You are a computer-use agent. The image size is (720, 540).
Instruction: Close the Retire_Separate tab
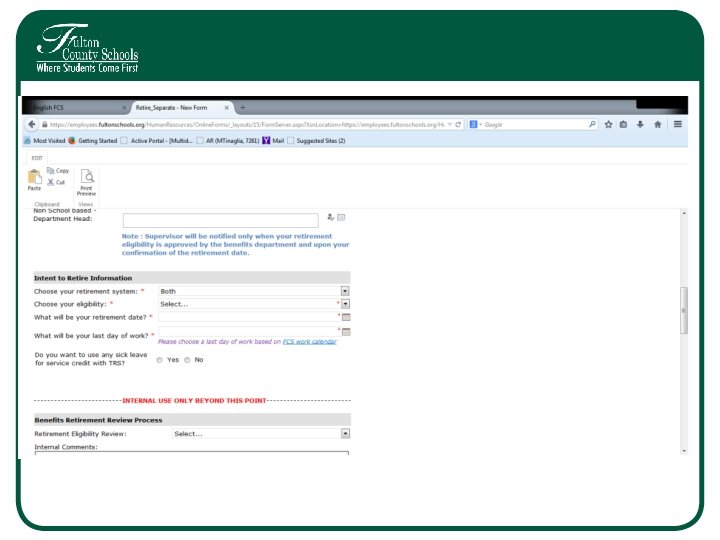tap(226, 108)
